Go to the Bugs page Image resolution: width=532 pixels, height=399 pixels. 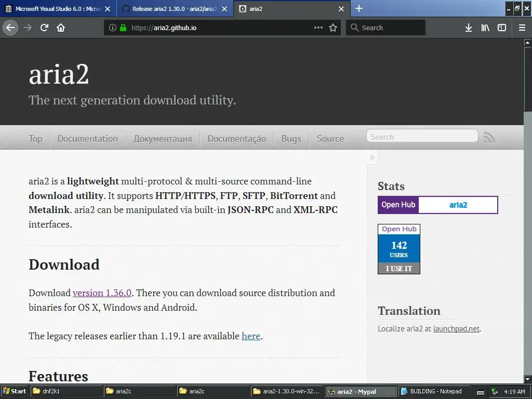coord(291,138)
